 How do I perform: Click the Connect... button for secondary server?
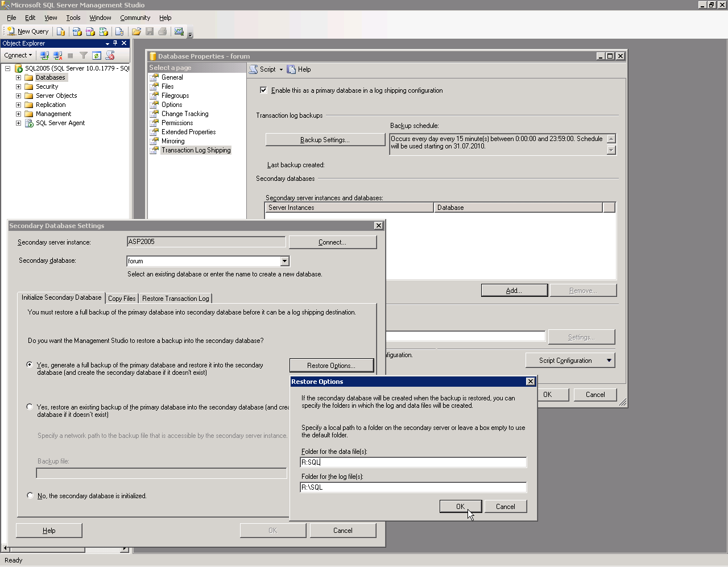click(333, 242)
